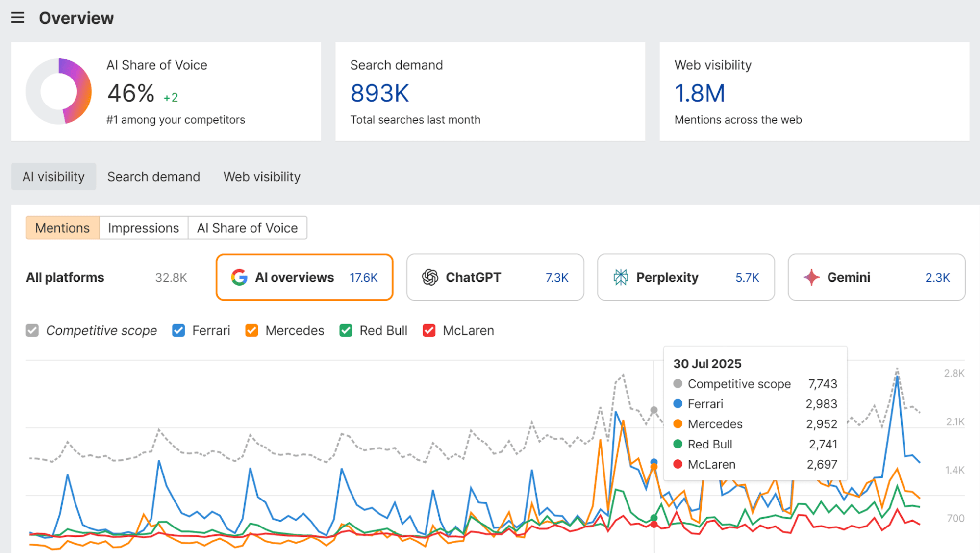Uncheck the McLaren checkbox
This screenshot has height=553, width=980.
pos(429,330)
